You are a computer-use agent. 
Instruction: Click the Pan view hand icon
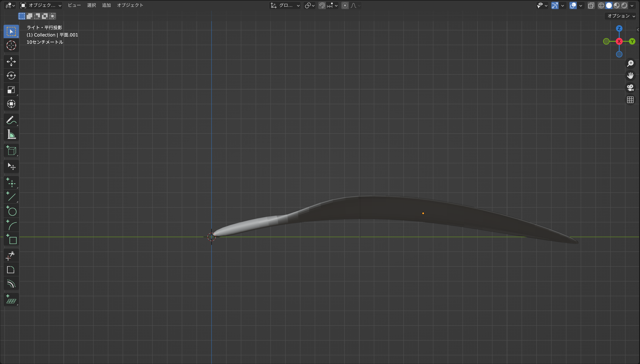[x=630, y=76]
